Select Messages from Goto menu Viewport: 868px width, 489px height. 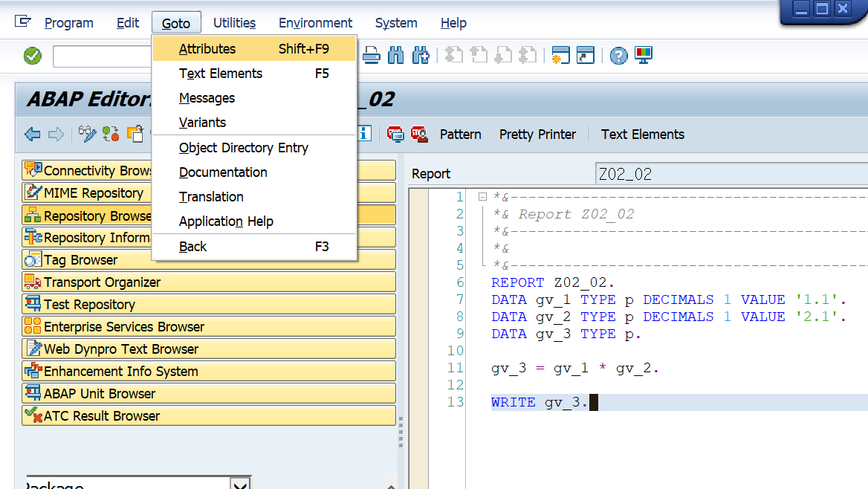click(x=254, y=98)
